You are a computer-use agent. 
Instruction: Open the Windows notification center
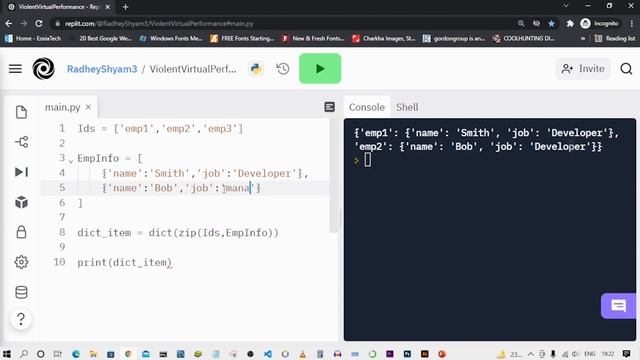coord(626,353)
